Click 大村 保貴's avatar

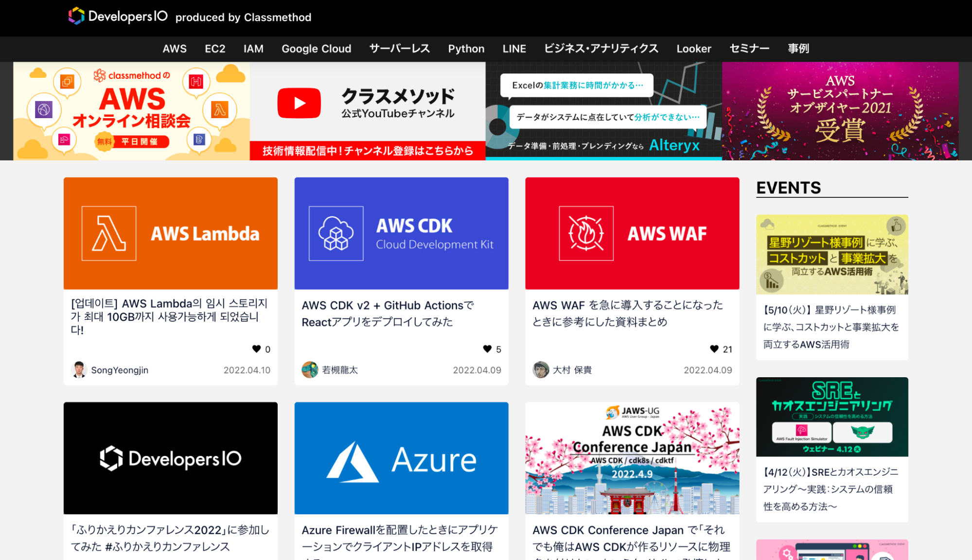point(541,370)
